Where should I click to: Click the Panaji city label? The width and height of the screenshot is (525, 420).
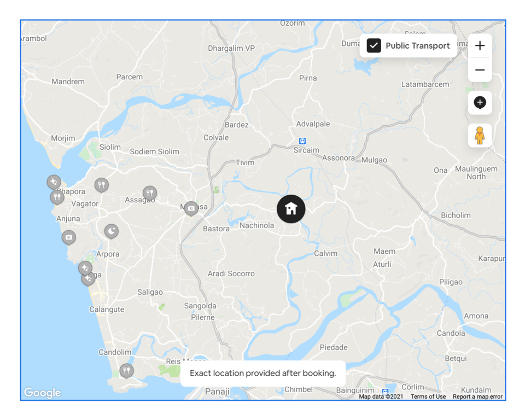217,391
